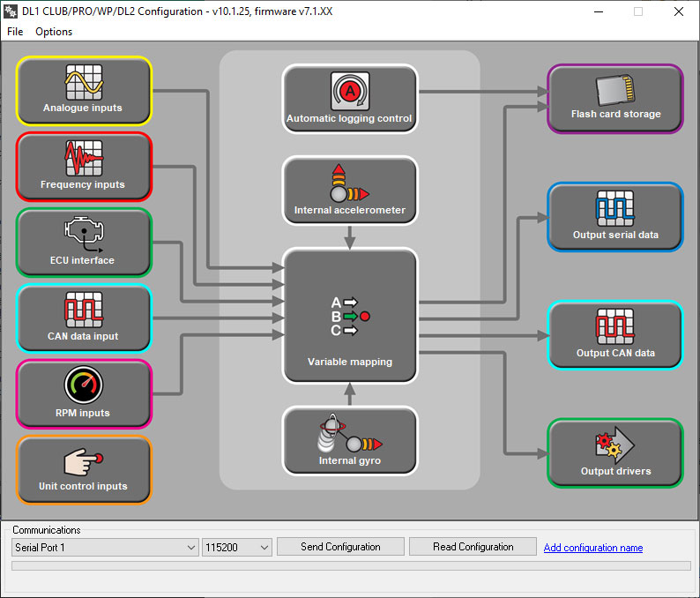Screen dimensions: 700x598
Task: Open the File menu
Action: 15,32
